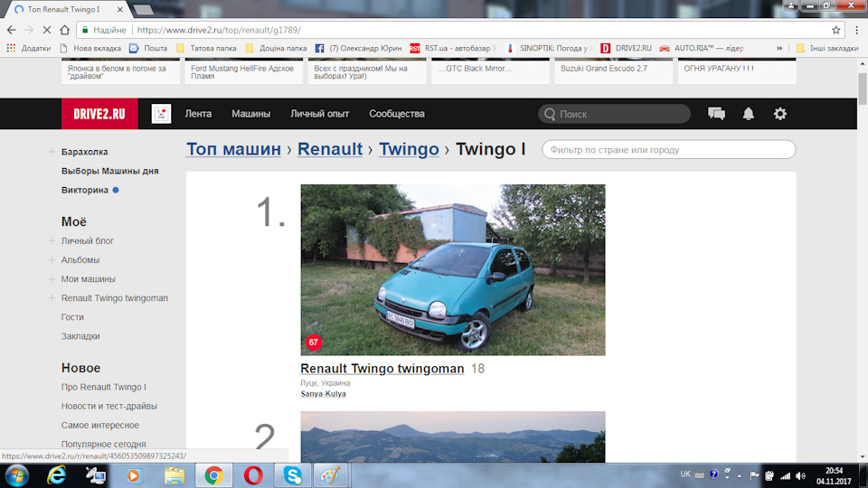The width and height of the screenshot is (868, 488).
Task: Open the Закладки sidebar link
Action: 80,336
